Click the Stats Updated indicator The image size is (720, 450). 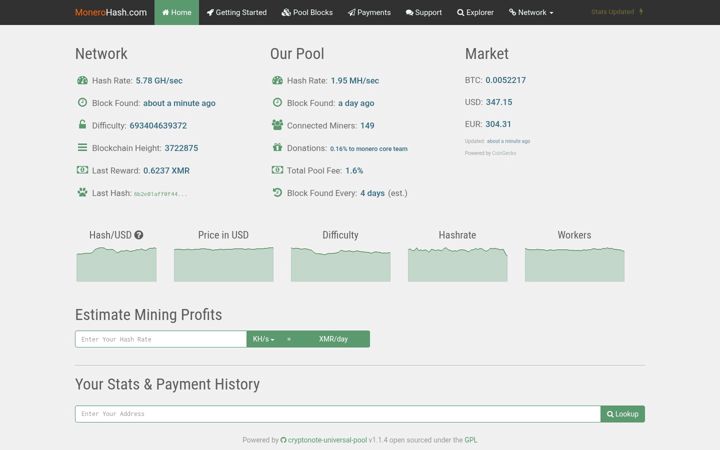[617, 12]
